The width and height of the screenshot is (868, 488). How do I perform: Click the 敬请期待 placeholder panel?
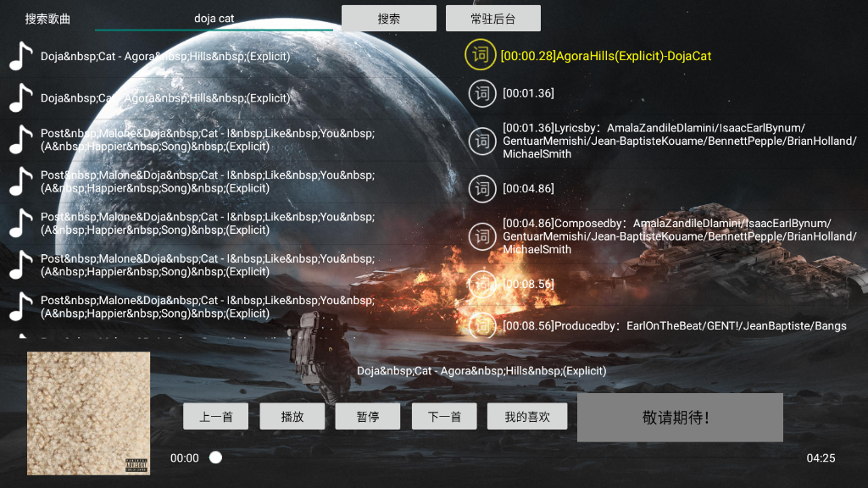pyautogui.click(x=679, y=417)
